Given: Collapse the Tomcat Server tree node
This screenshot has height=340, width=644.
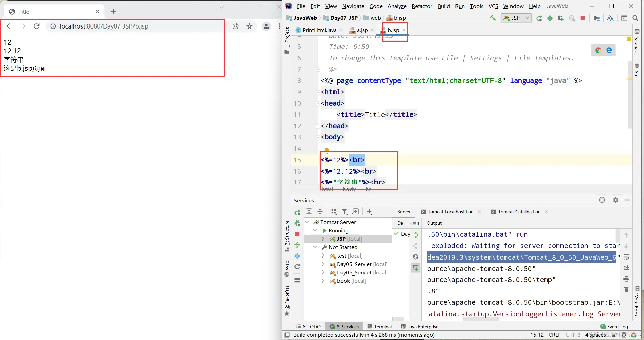Looking at the screenshot, I should click(x=307, y=222).
